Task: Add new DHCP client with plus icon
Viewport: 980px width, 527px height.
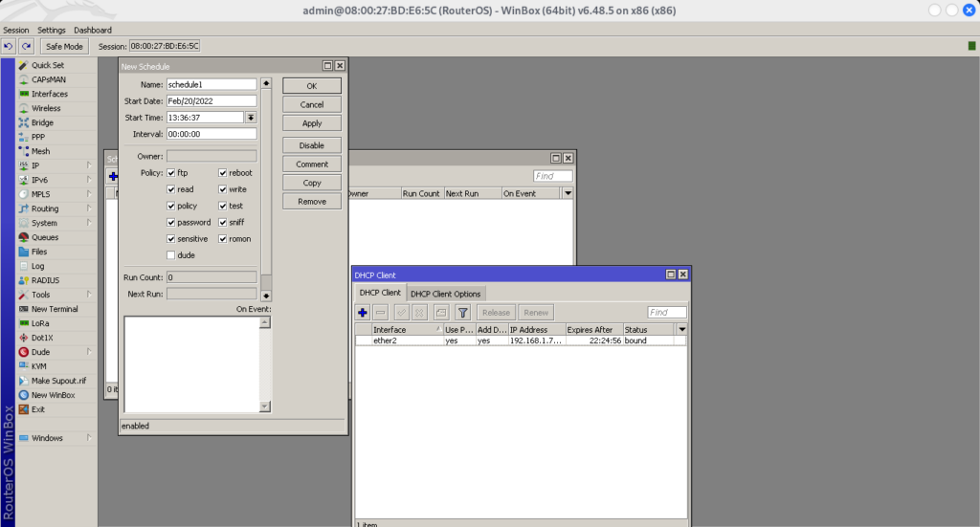Action: 363,312
